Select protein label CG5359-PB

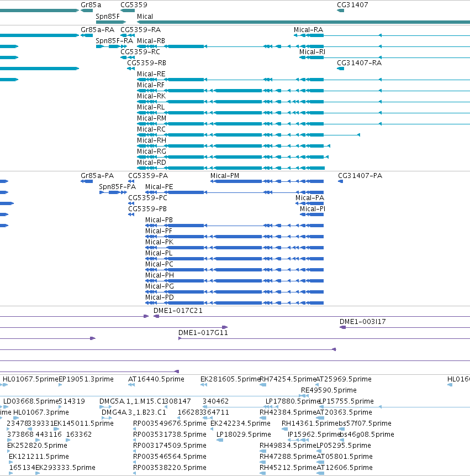click(x=147, y=209)
